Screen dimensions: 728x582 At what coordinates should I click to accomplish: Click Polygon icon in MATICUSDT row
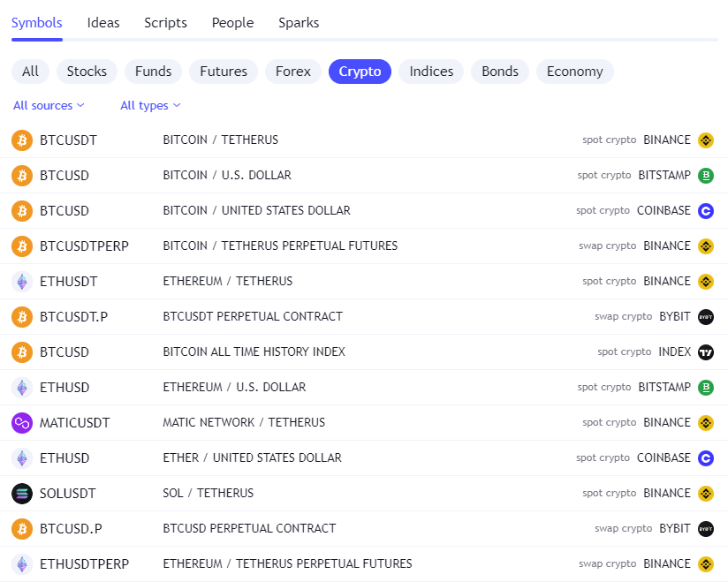coord(22,423)
